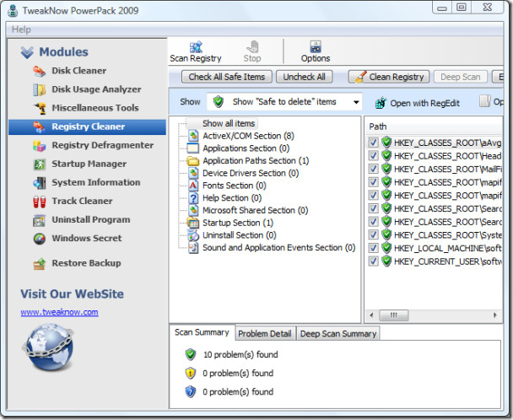Uncheck the HKEY_CURRENT_USER\softw entry checkbox
Viewport: 513px width, 420px height.
[x=373, y=261]
